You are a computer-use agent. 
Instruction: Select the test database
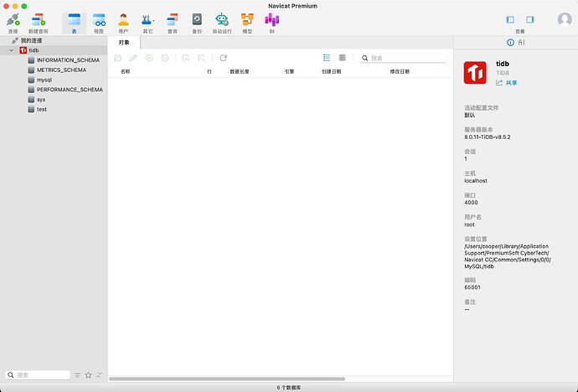tap(42, 110)
